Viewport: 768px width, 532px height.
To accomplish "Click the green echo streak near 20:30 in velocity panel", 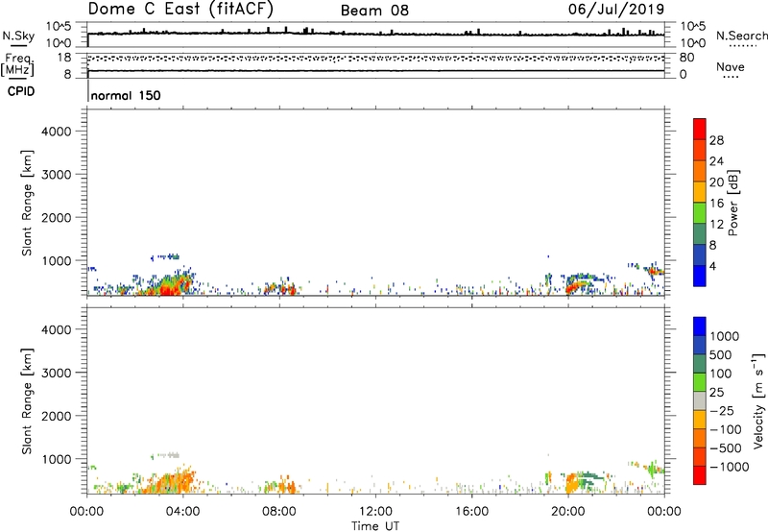I will [x=590, y=475].
